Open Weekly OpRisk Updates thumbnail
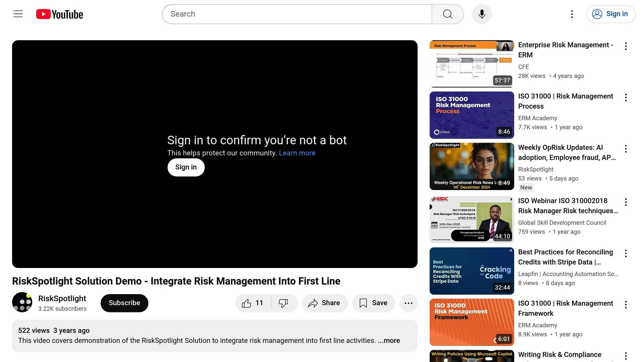Screen dimensions: 644x362 point(472,166)
